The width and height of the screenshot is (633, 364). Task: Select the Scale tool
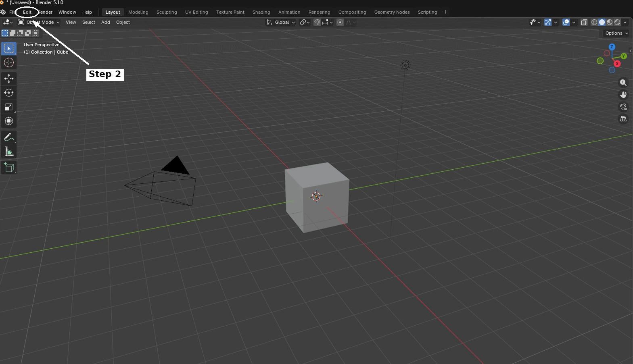9,107
